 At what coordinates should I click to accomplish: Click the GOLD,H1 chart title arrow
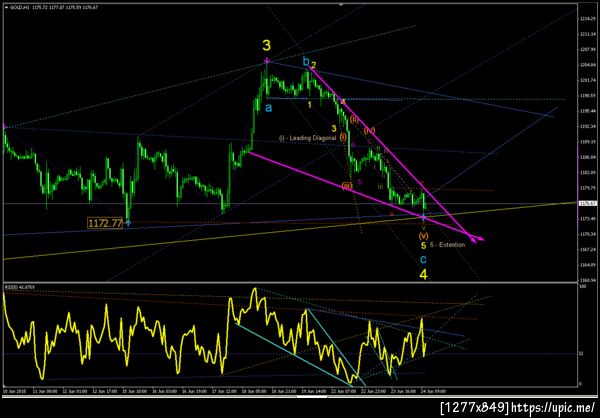[5, 7]
